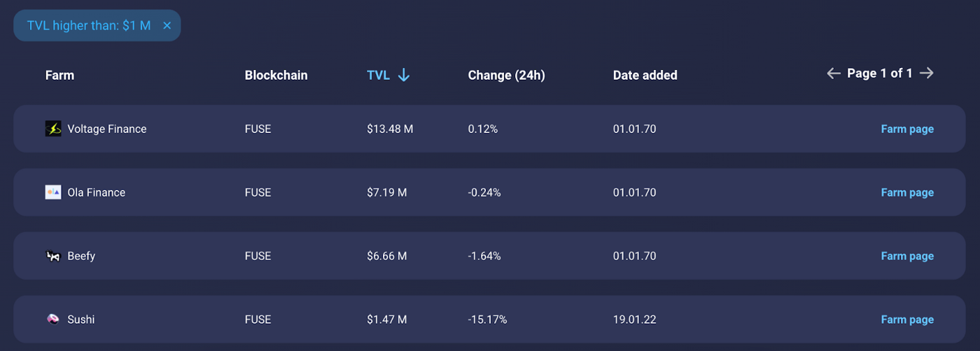Click the Voltage Finance lightning logo icon
Screen dimensions: 980x351
pyautogui.click(x=53, y=129)
